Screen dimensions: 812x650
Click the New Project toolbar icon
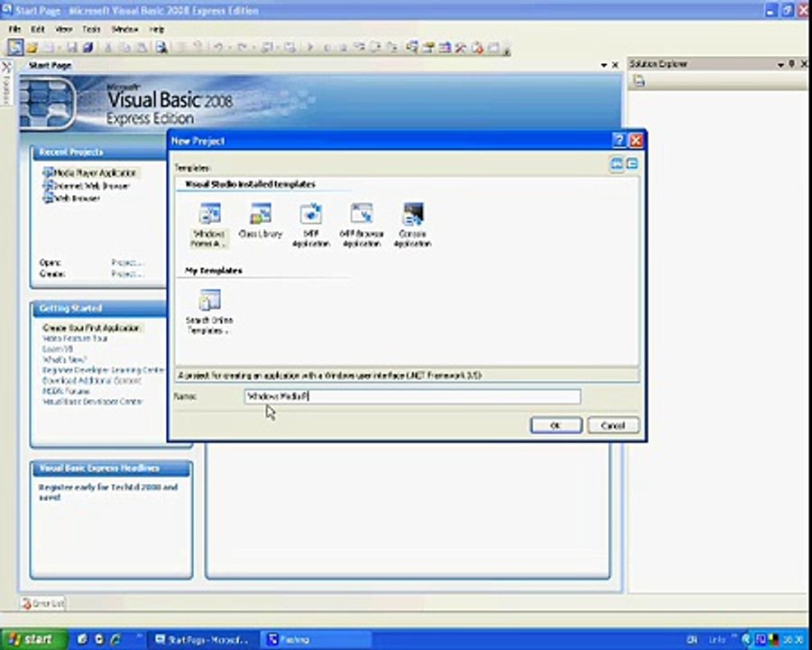point(15,48)
